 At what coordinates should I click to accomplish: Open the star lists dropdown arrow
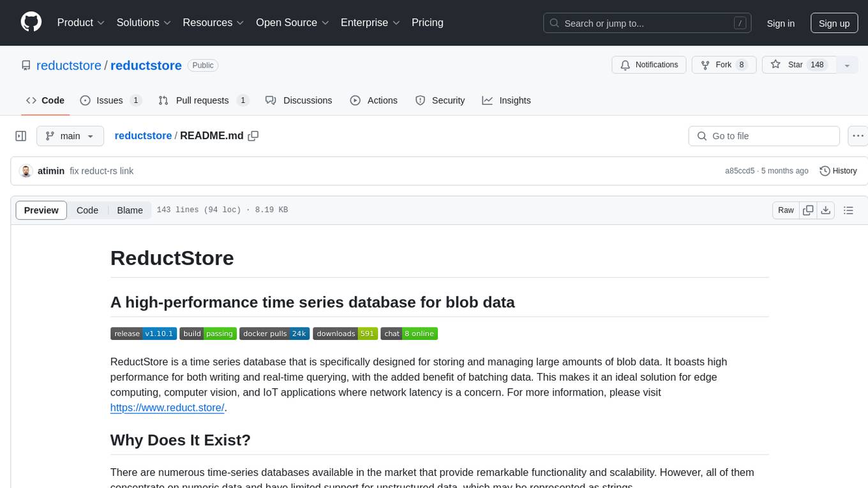pyautogui.click(x=847, y=65)
